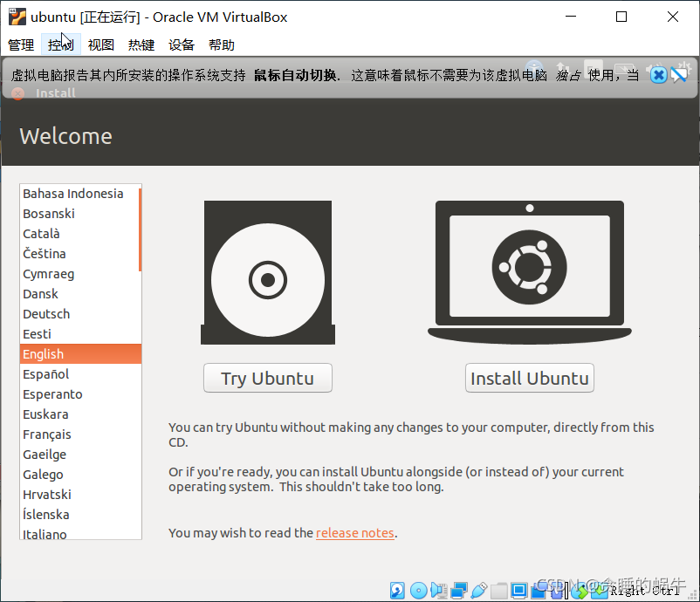Open the 管理 menu
The width and height of the screenshot is (700, 602).
coord(21,44)
